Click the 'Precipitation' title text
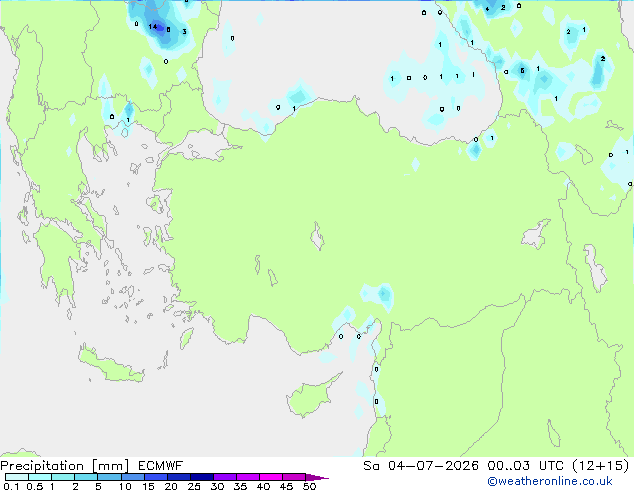The image size is (634, 490). point(42,466)
